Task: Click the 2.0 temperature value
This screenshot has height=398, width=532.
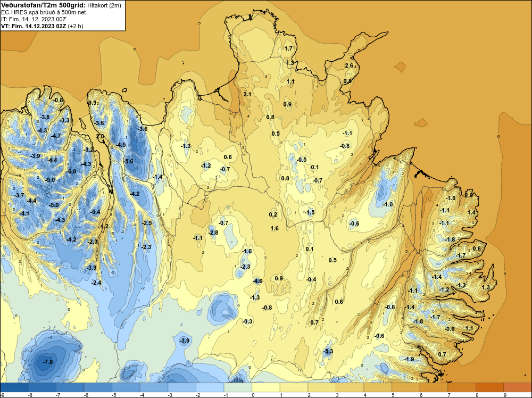Action: pyautogui.click(x=100, y=136)
